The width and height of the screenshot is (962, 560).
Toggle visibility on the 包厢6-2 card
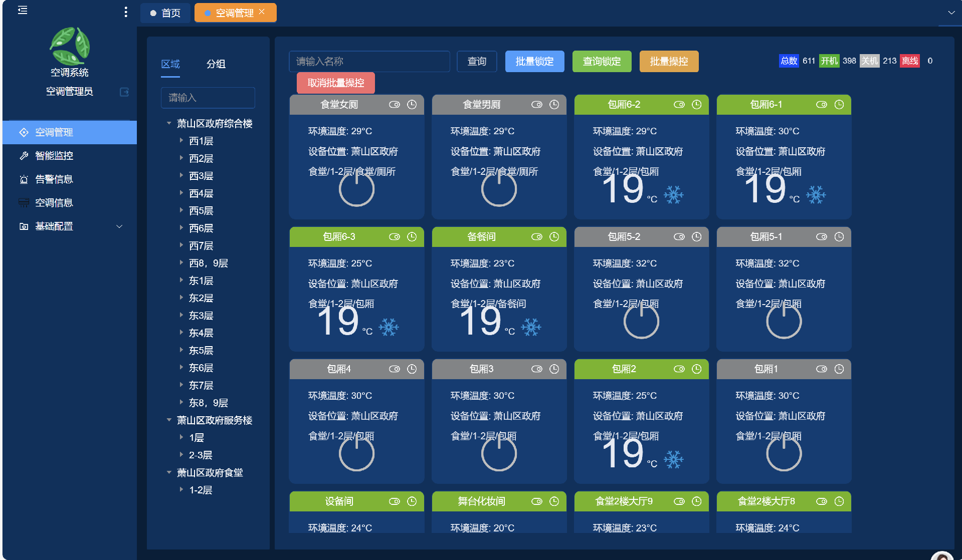click(679, 104)
